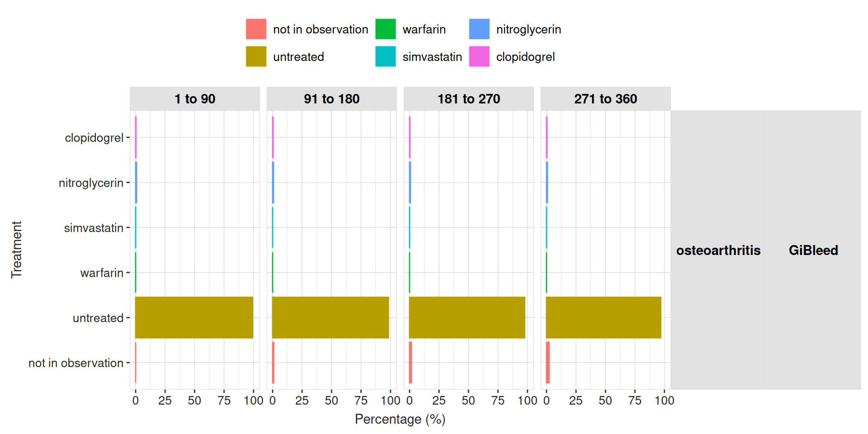Select the '91 to 180' facet header
This screenshot has height=434, width=868.
(x=331, y=99)
